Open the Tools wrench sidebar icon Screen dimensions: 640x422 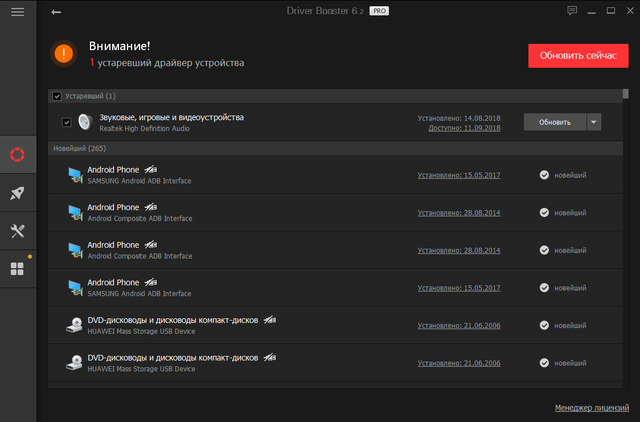click(17, 231)
